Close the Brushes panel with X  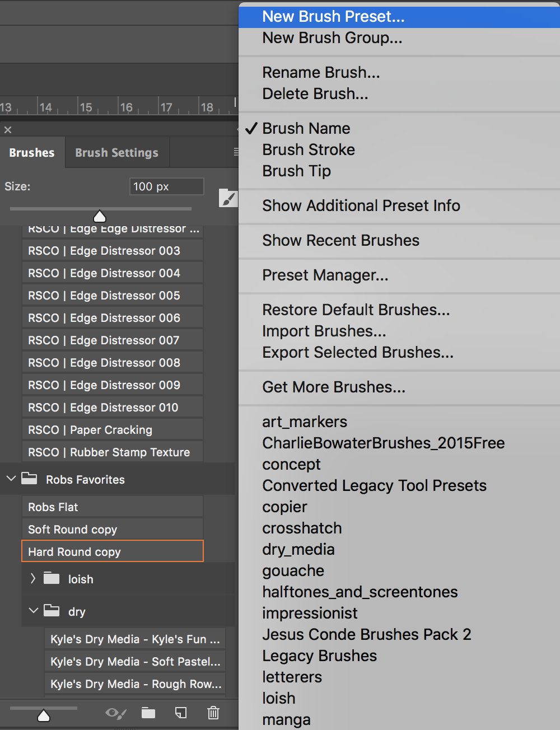[8, 130]
